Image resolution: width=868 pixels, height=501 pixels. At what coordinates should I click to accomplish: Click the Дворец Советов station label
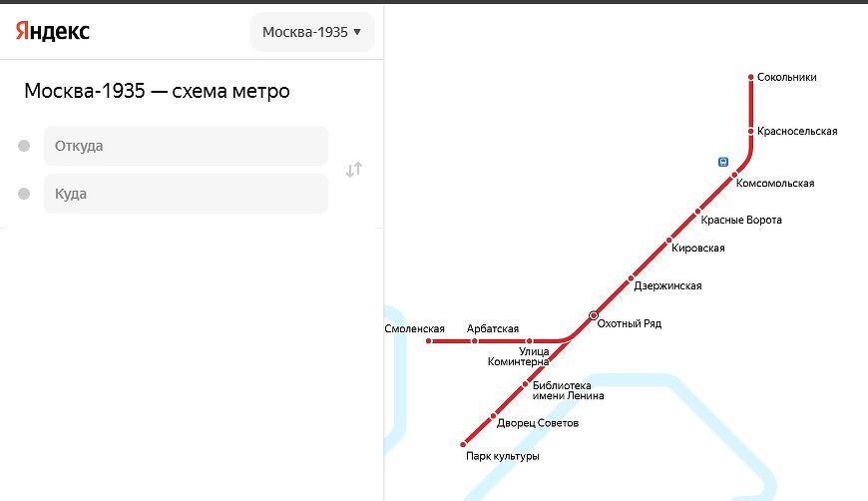coord(538,423)
